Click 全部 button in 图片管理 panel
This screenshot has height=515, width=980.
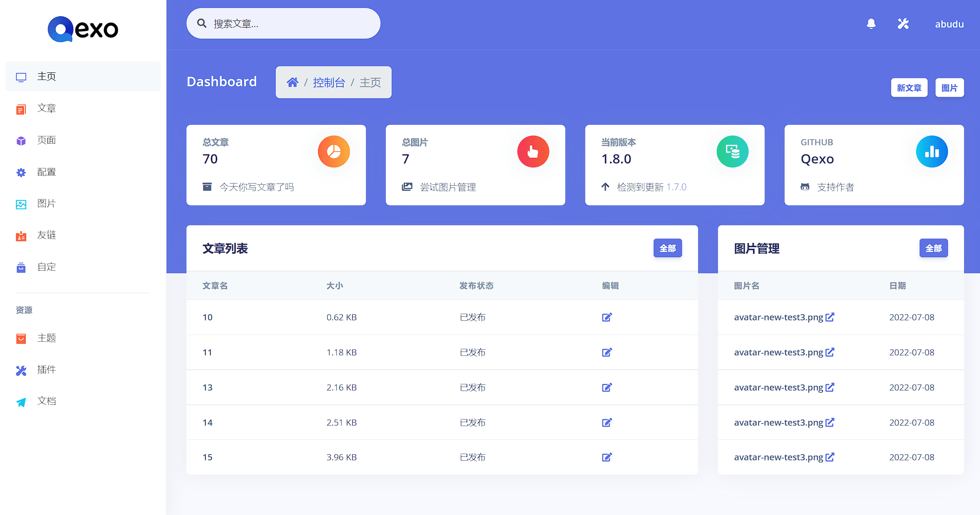pos(933,248)
